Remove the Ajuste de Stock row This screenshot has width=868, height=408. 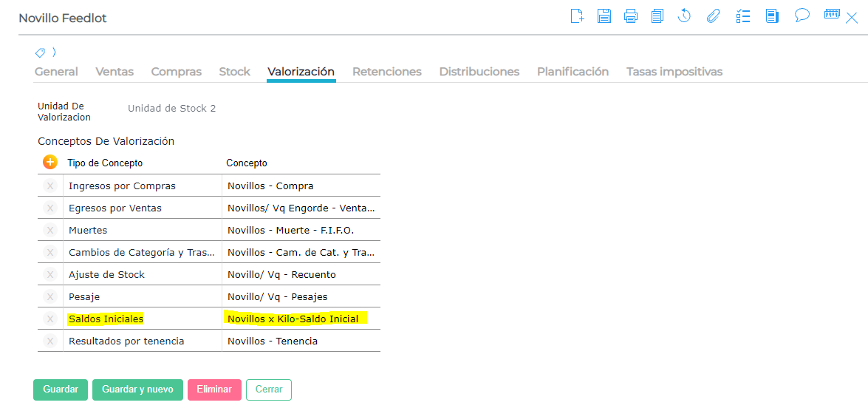click(x=49, y=274)
